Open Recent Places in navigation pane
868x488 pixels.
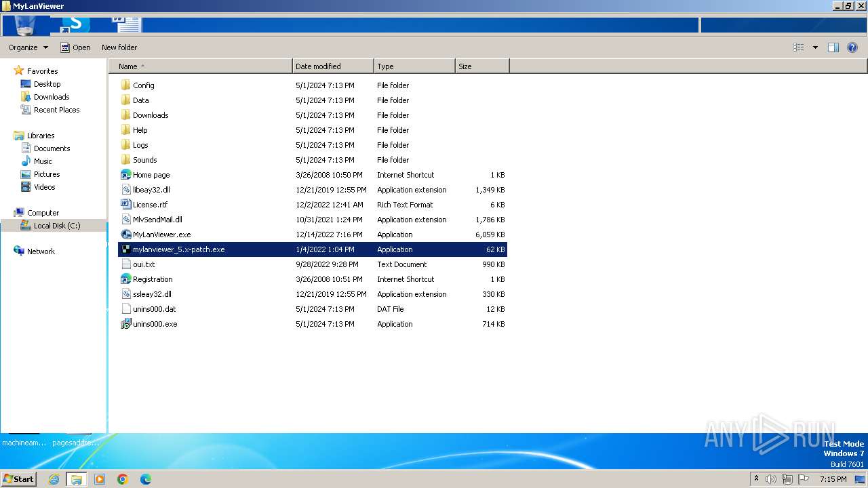coord(56,110)
